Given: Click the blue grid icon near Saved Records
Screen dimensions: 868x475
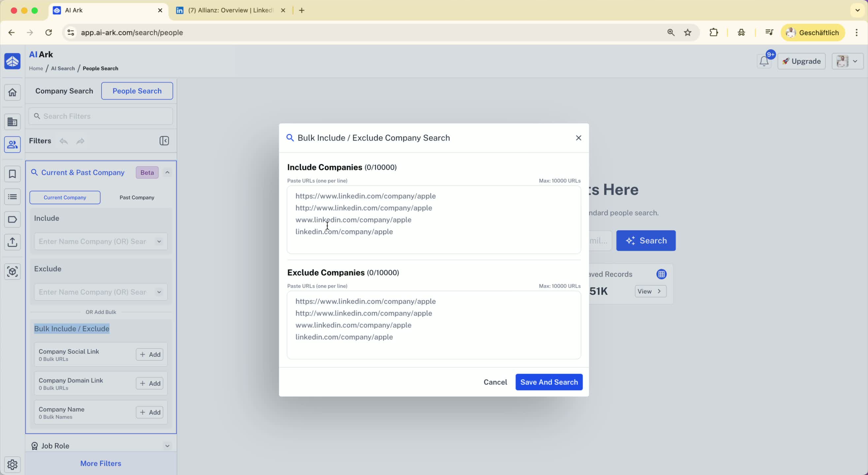Looking at the screenshot, I should click(x=661, y=274).
